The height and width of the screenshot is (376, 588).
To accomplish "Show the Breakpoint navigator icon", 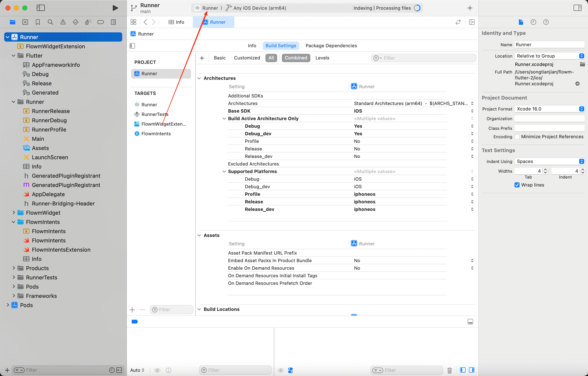I will pos(101,22).
